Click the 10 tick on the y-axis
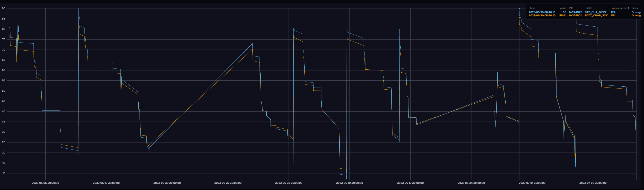This screenshot has width=644, height=190. click(3, 173)
